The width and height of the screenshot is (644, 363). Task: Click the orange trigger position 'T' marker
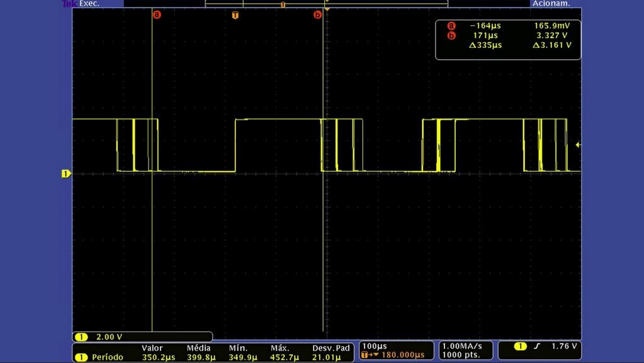point(235,15)
